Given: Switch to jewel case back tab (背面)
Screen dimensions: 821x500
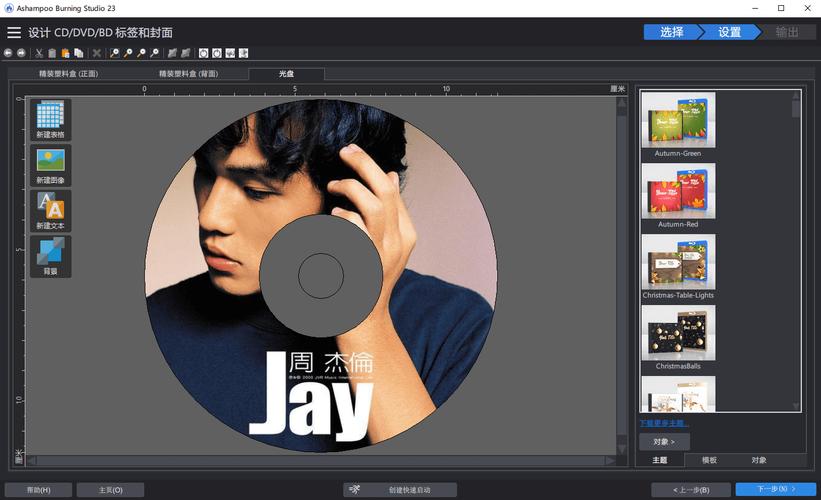Looking at the screenshot, I should coord(188,74).
